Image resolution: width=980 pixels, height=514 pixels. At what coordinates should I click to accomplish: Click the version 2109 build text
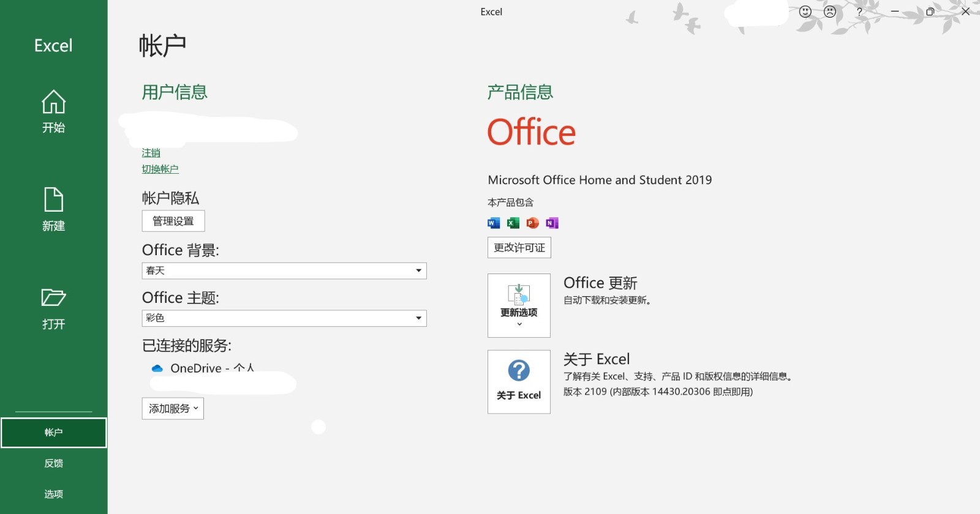click(658, 392)
